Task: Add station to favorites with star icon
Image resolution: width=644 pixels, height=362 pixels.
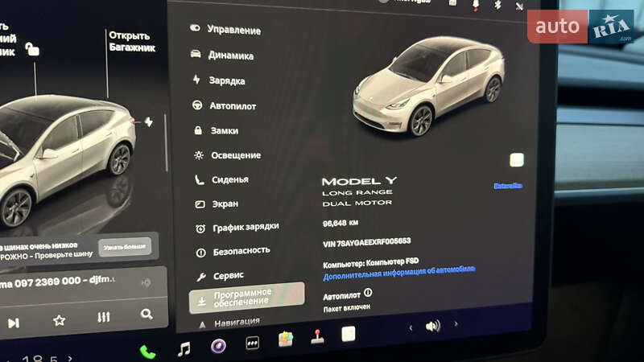Action: [x=59, y=320]
